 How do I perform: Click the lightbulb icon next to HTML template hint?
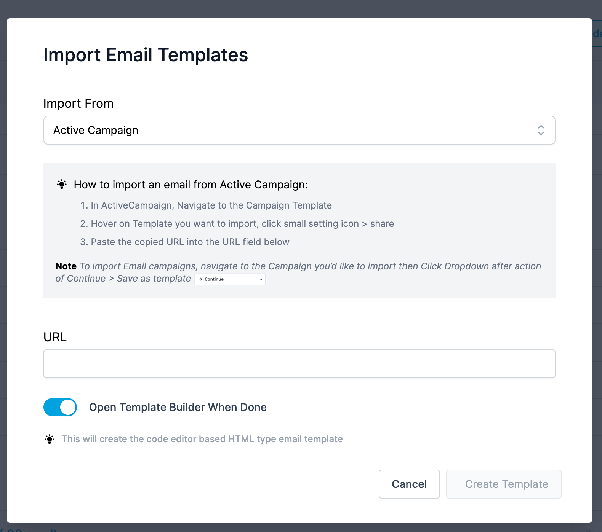[x=50, y=439]
